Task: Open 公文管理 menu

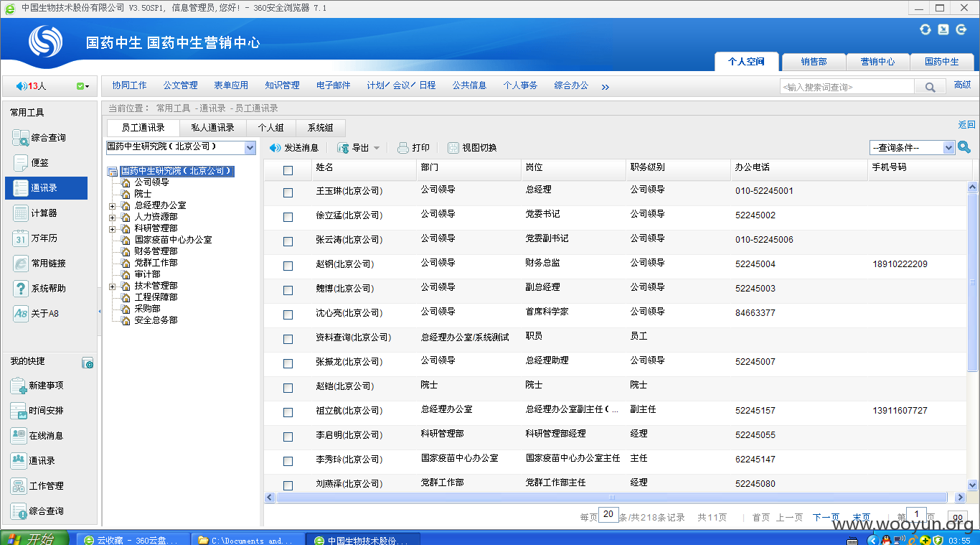Action: click(x=181, y=85)
